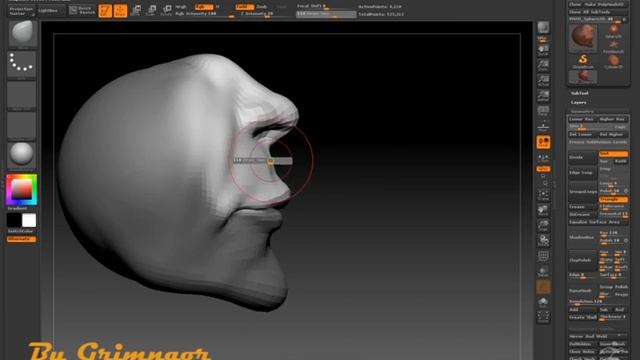Click the Move view icon
Screen dimensions: 640x360
[543, 210]
